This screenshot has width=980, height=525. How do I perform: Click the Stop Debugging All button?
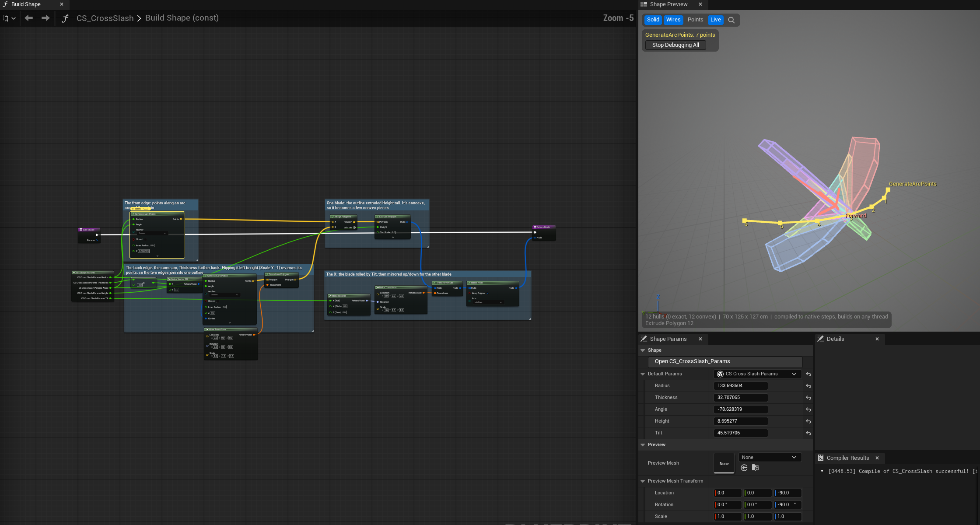click(675, 45)
